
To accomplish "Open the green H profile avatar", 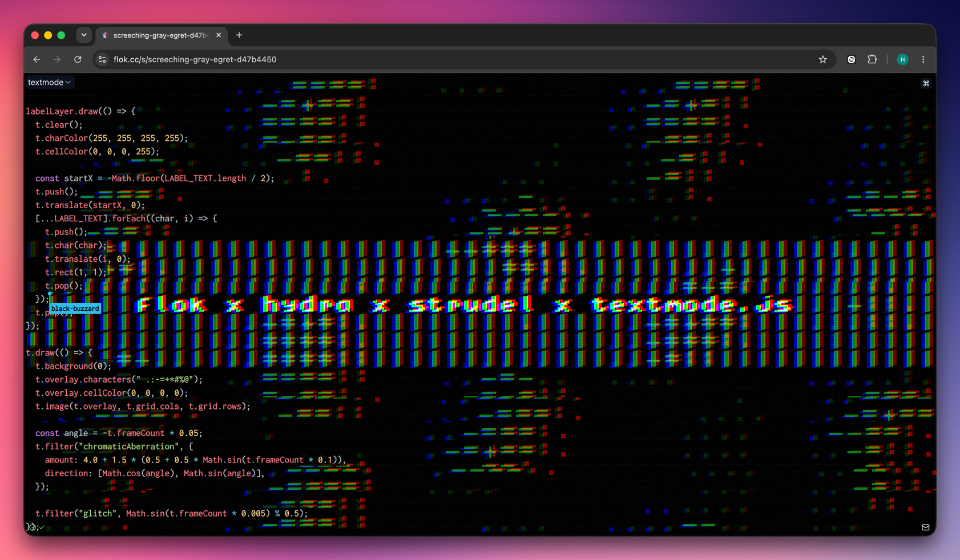I will click(902, 59).
